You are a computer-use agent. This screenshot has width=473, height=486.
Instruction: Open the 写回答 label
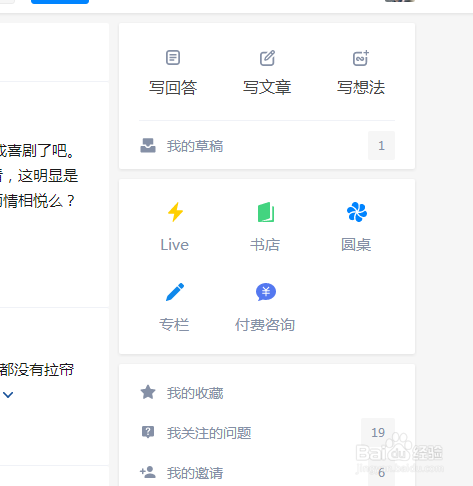[x=173, y=88]
